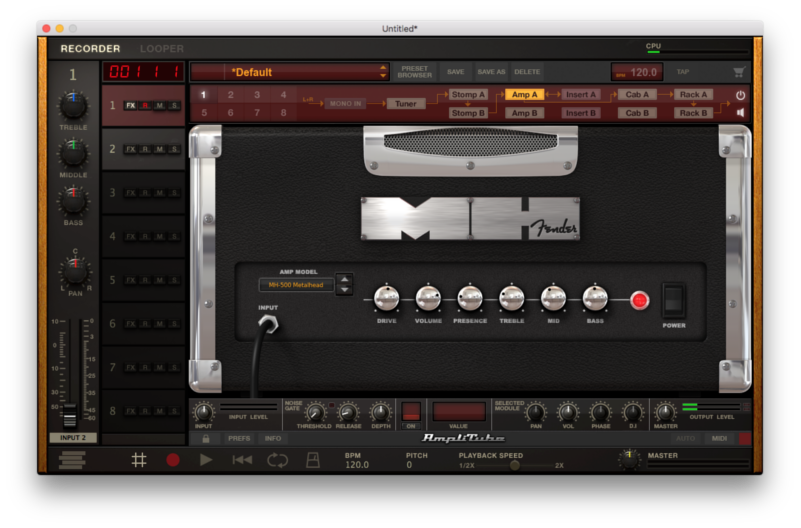Step amp model up with upper arrow

(x=345, y=279)
